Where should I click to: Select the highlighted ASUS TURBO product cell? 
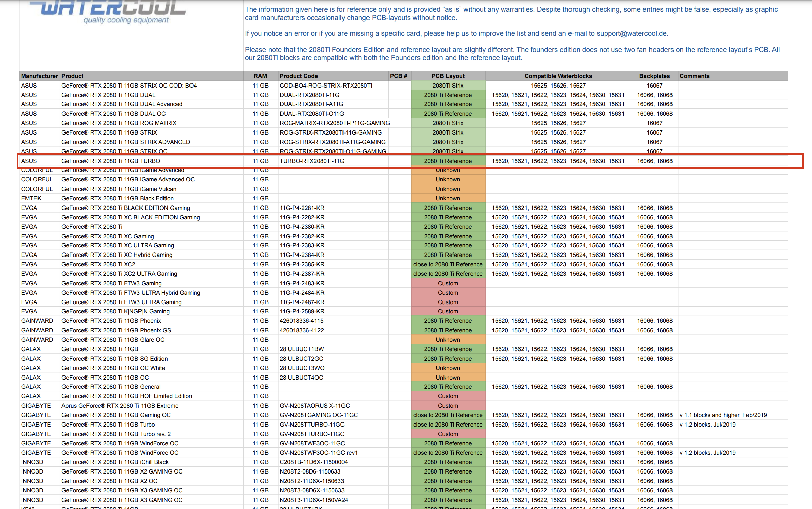click(x=111, y=161)
